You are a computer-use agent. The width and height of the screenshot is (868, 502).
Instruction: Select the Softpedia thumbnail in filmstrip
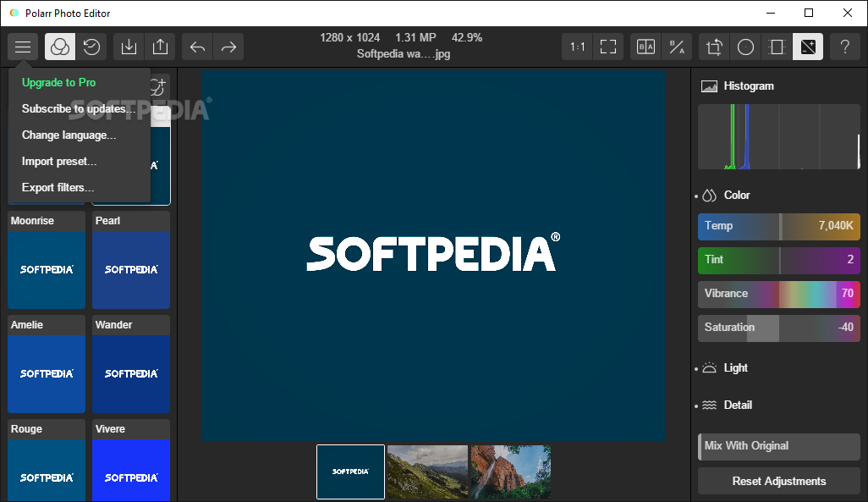(350, 472)
